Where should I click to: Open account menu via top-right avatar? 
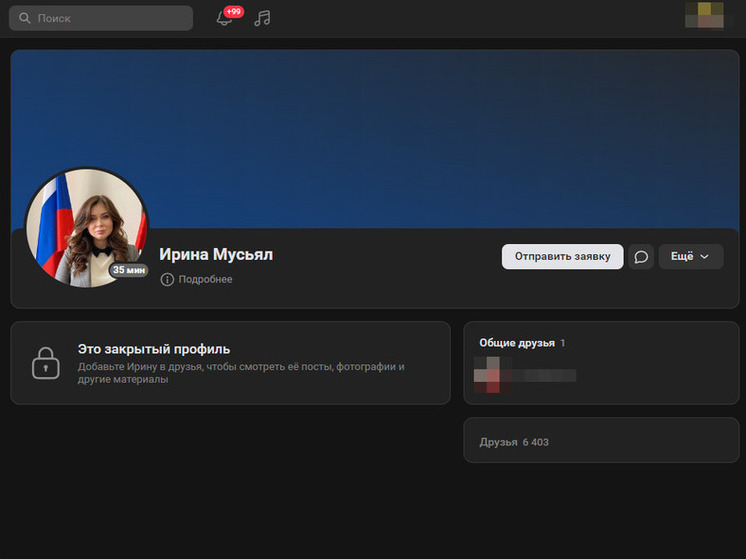711,15
